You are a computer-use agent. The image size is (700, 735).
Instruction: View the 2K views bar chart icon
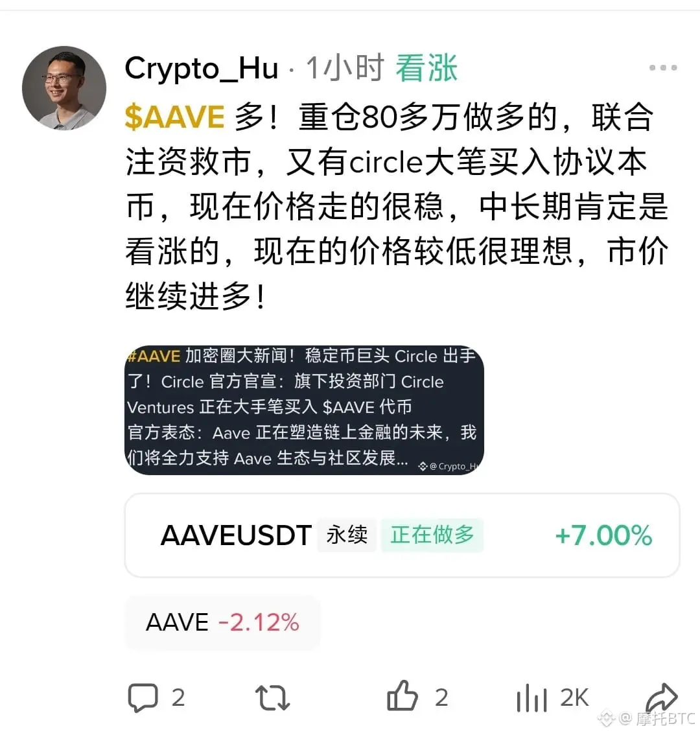531,697
